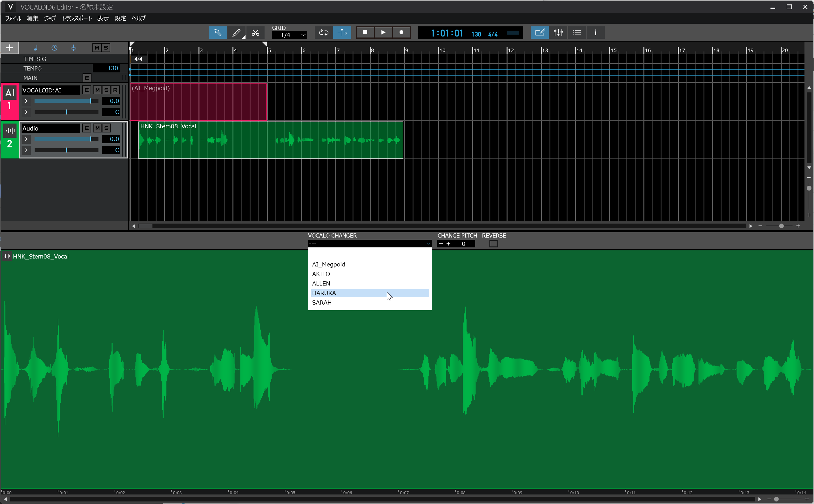
Task: Start playback with the play button
Action: tap(383, 32)
